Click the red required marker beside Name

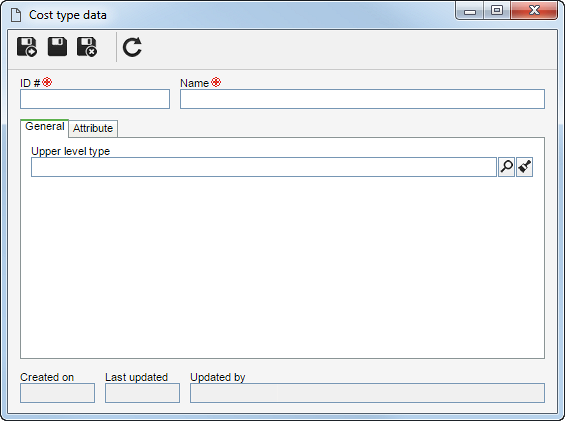click(x=216, y=82)
